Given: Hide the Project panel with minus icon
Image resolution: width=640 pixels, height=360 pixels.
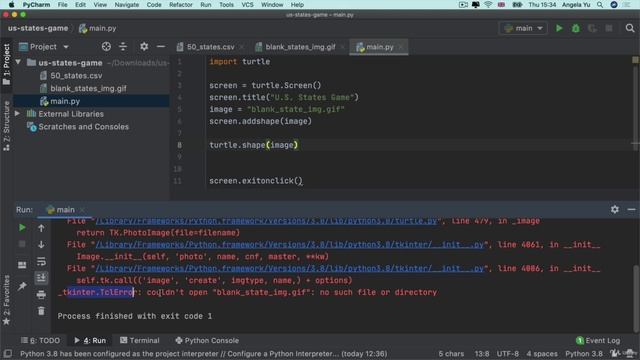Looking at the screenshot, I should pyautogui.click(x=161, y=47).
